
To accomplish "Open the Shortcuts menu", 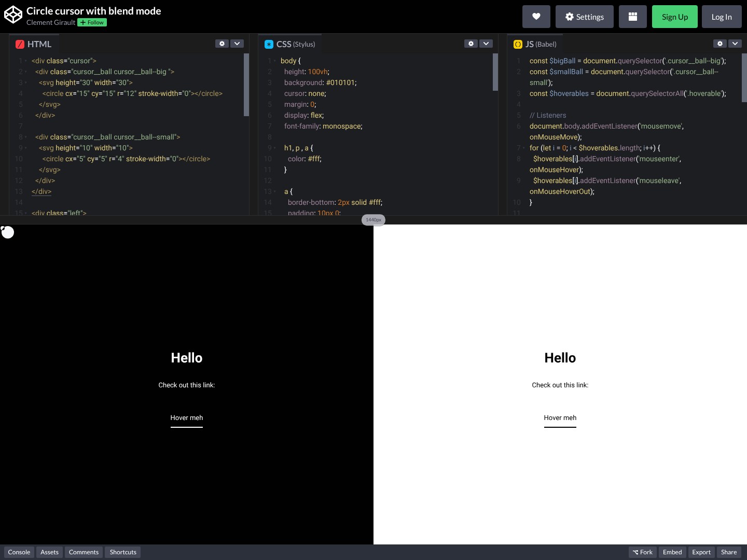I will click(x=123, y=552).
